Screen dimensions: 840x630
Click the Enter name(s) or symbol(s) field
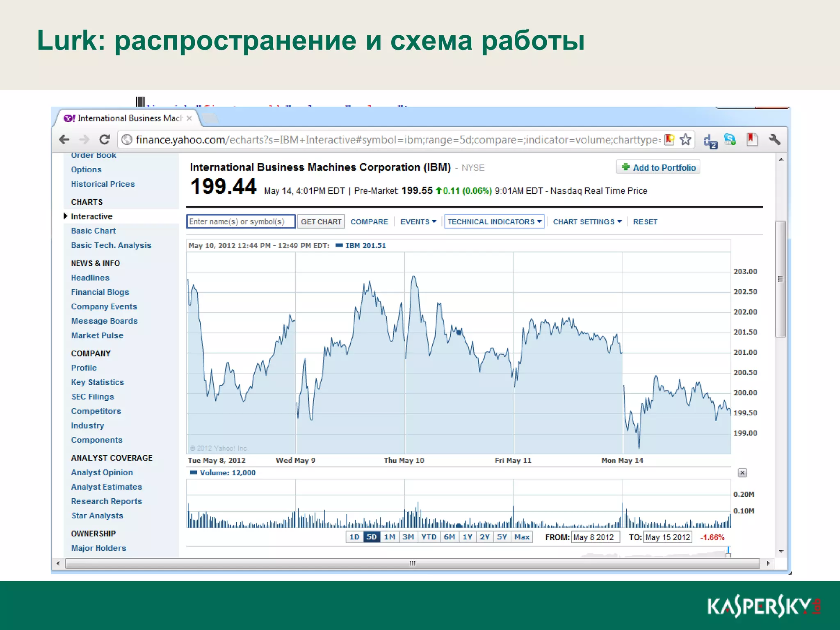click(x=241, y=221)
